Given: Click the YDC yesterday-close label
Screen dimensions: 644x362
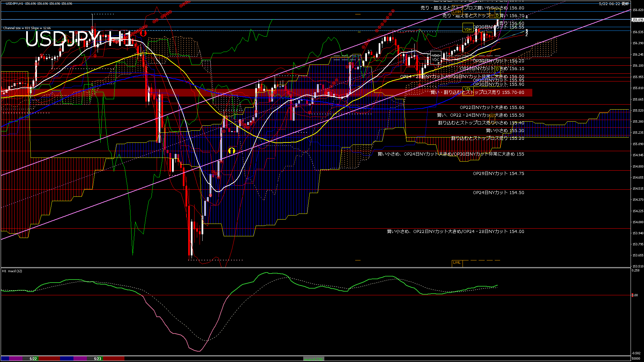Looking at the screenshot, I should click(435, 60).
